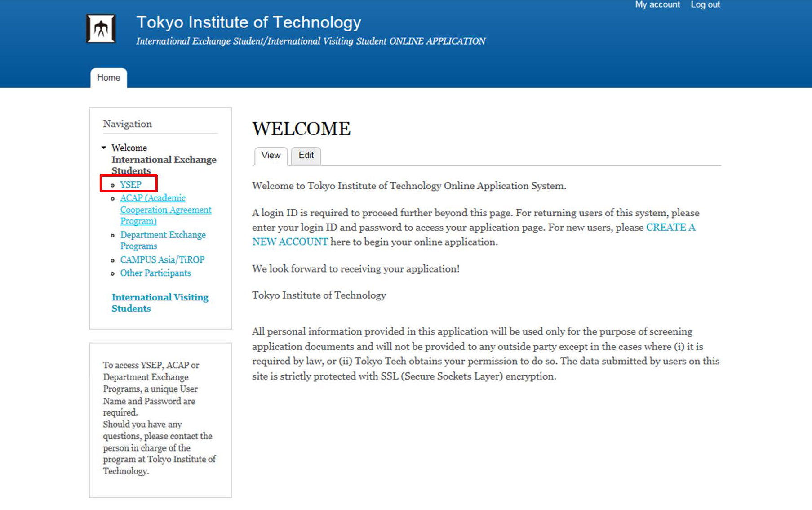
Task: Open ACAP Academic Cooperation Agreement Program link
Action: click(166, 210)
